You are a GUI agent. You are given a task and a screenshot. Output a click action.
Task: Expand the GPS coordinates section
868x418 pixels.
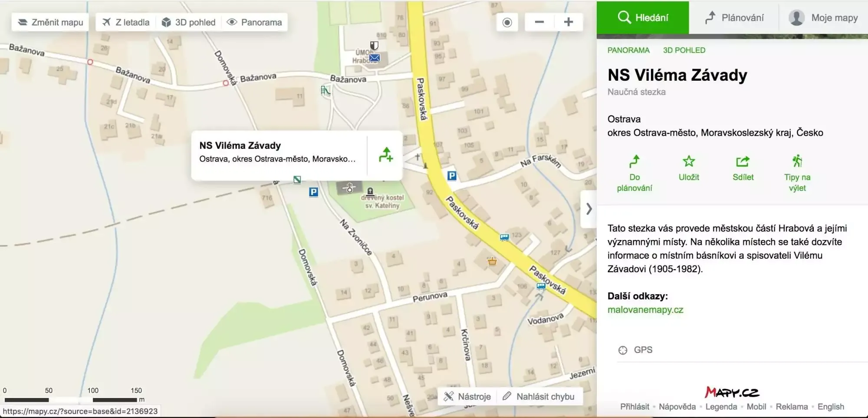(635, 350)
